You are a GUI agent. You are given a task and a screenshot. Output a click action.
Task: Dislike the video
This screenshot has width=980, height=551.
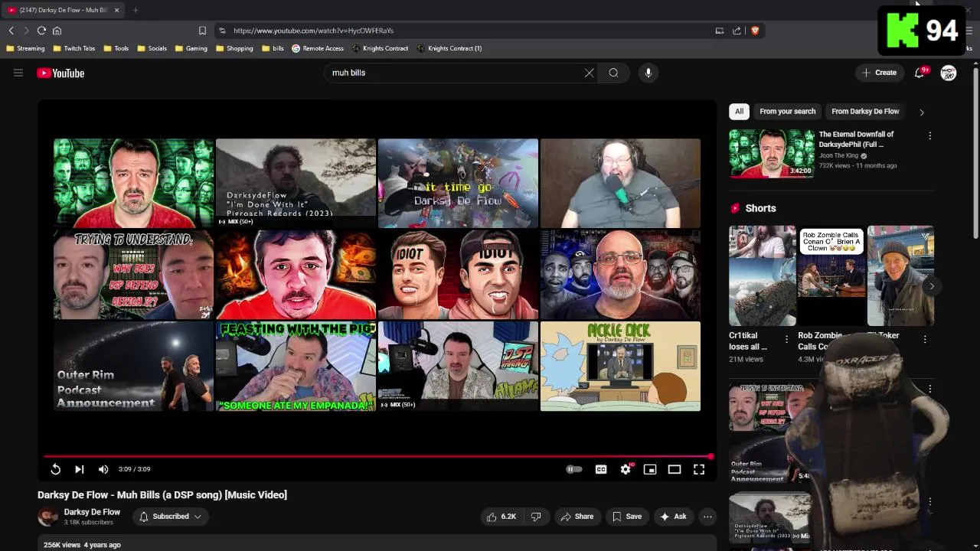(536, 517)
